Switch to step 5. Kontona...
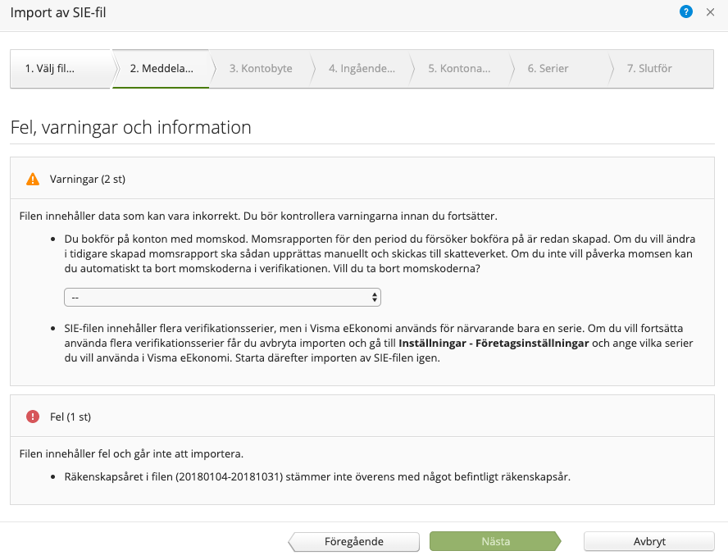The width and height of the screenshot is (728, 560). (x=459, y=69)
